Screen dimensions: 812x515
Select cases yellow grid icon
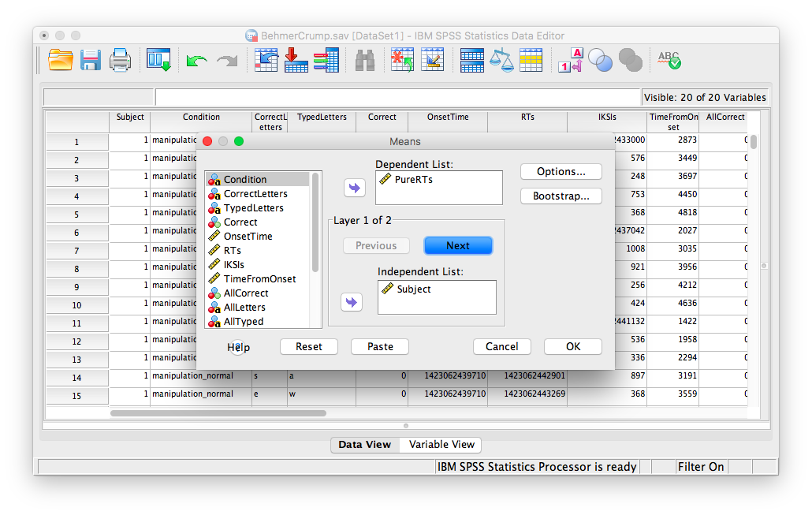point(531,60)
